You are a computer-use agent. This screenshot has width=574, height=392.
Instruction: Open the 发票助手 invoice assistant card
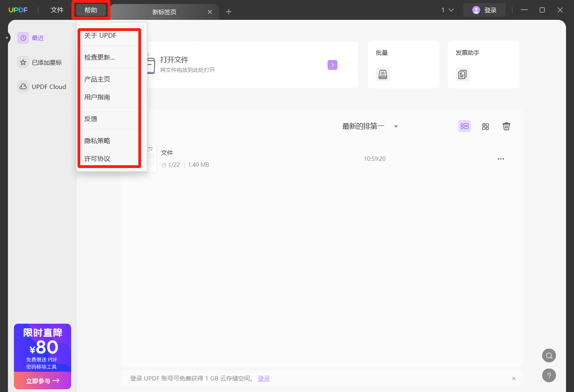tap(483, 64)
